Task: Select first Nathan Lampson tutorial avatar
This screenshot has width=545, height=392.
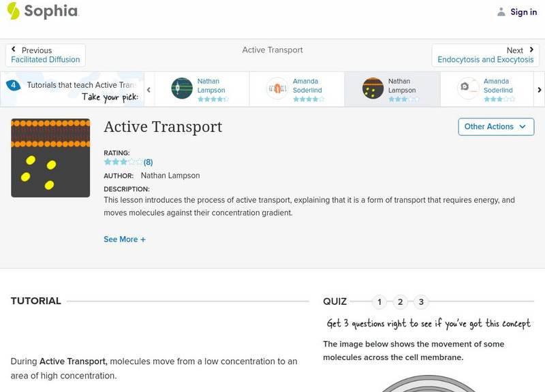Action: [x=182, y=88]
